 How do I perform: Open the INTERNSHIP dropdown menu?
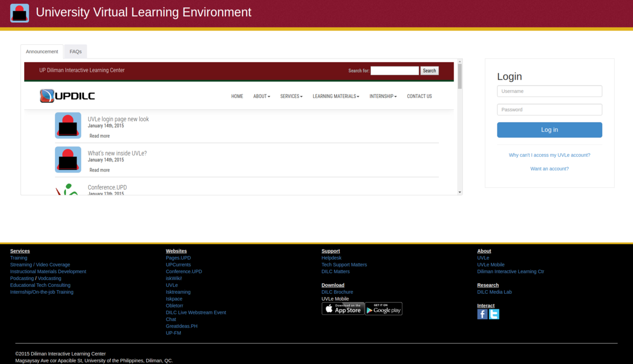383,97
